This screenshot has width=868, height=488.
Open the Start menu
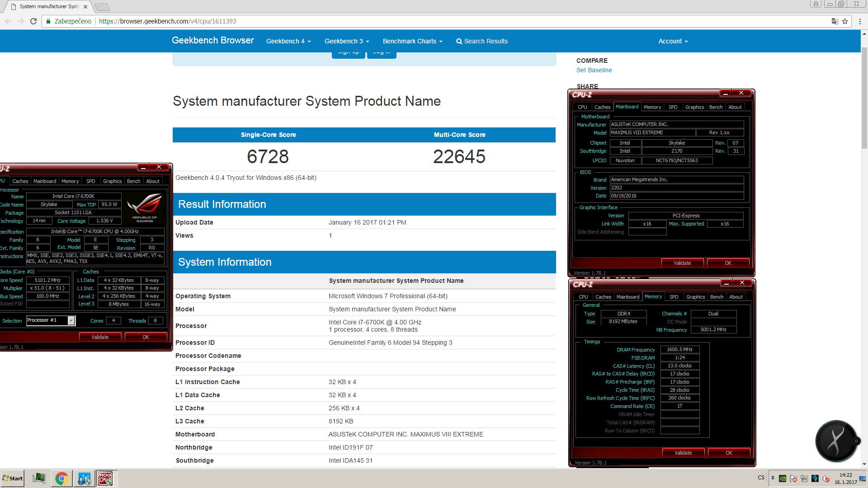tap(13, 479)
